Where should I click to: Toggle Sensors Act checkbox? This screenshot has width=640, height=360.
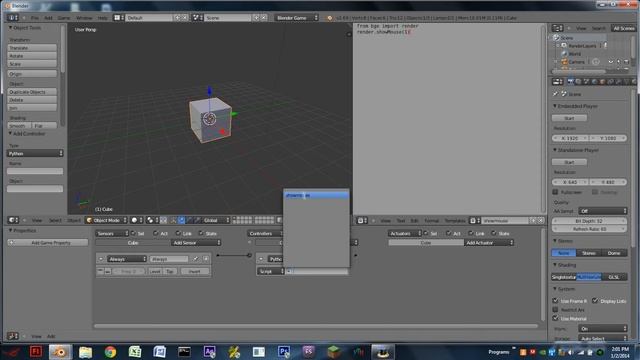pyautogui.click(x=156, y=233)
